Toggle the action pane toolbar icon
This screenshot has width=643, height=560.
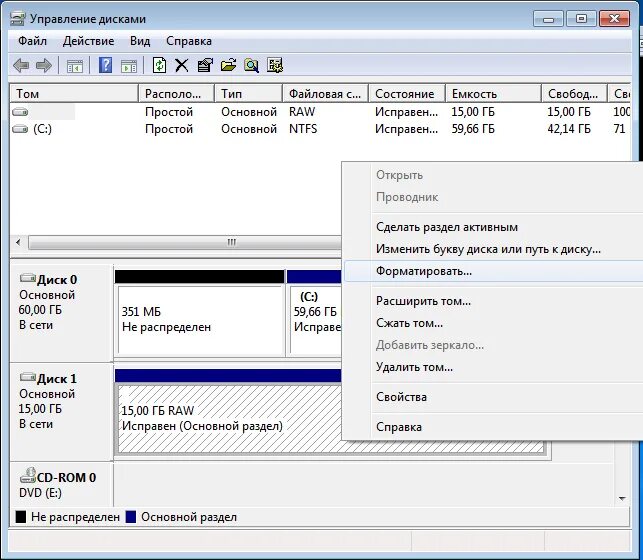tap(129, 66)
